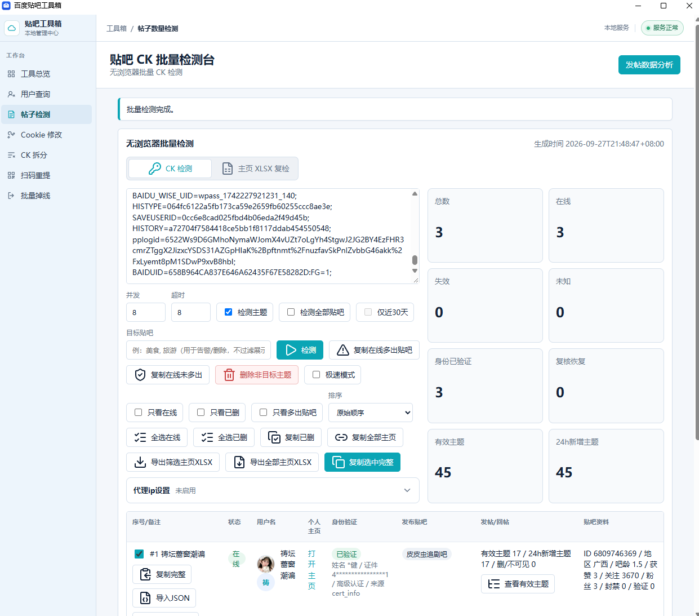The width and height of the screenshot is (699, 616).
Task: Click the warning triangle icon for 复制在线多出贴吧
Action: (x=342, y=350)
